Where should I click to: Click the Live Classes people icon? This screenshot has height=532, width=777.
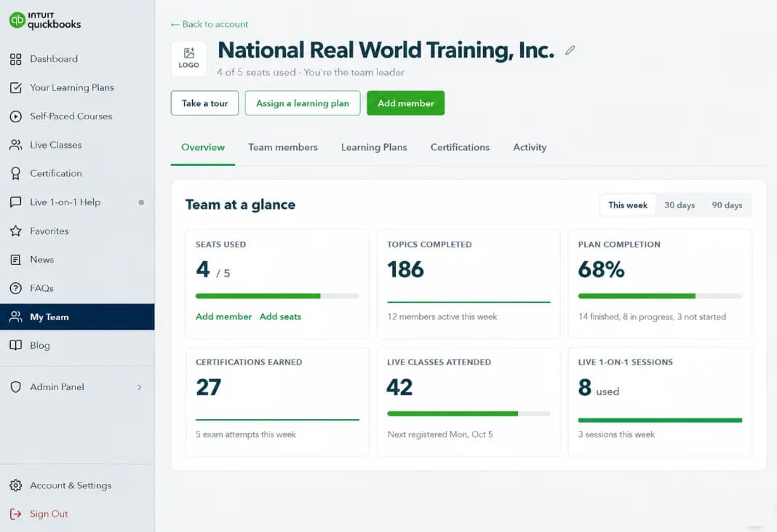pyautogui.click(x=16, y=146)
